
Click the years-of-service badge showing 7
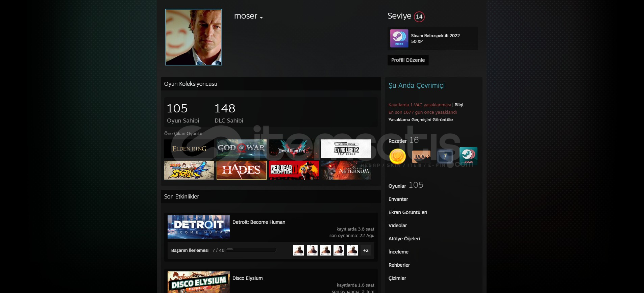coord(445,156)
